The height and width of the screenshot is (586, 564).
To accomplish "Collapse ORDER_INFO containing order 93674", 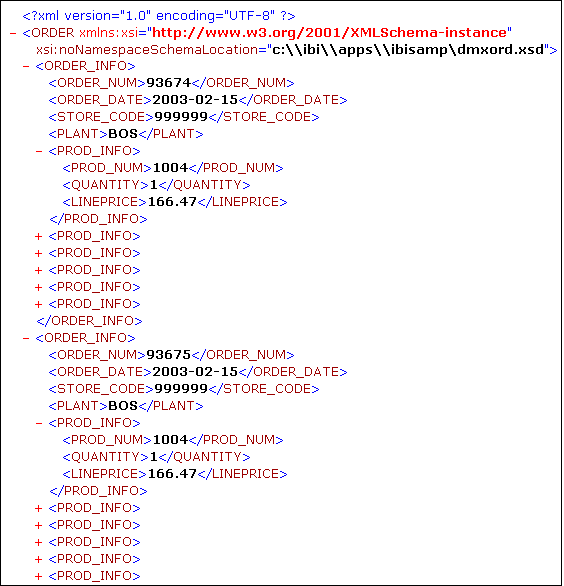I will [x=26, y=67].
